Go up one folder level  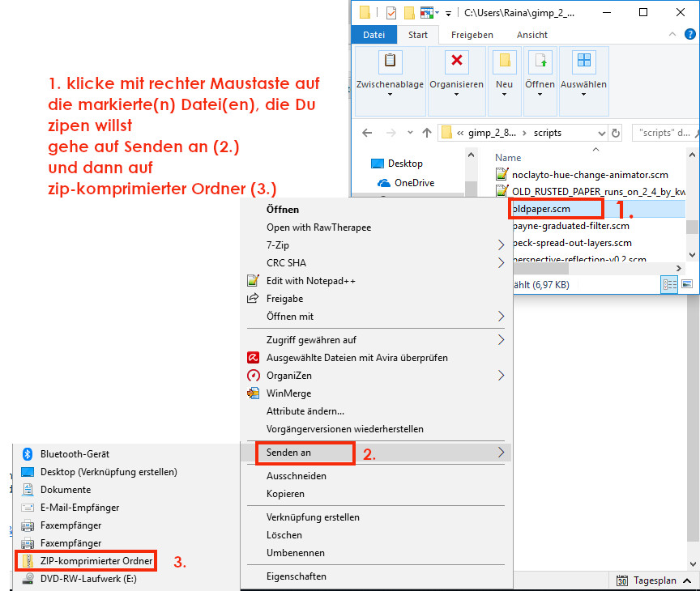coord(427,133)
